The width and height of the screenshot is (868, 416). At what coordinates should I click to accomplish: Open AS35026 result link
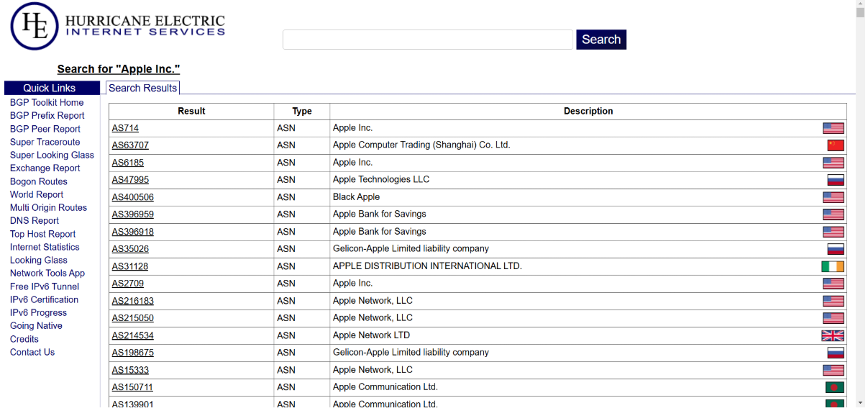point(130,249)
